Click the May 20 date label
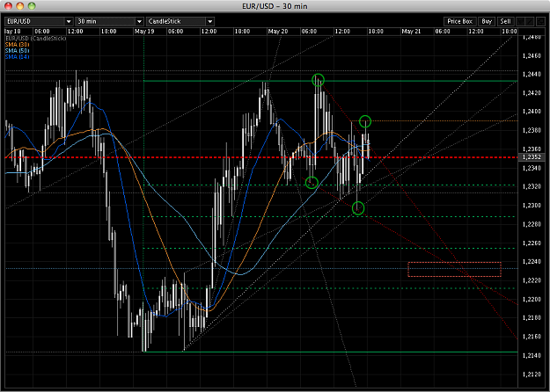 [278, 31]
